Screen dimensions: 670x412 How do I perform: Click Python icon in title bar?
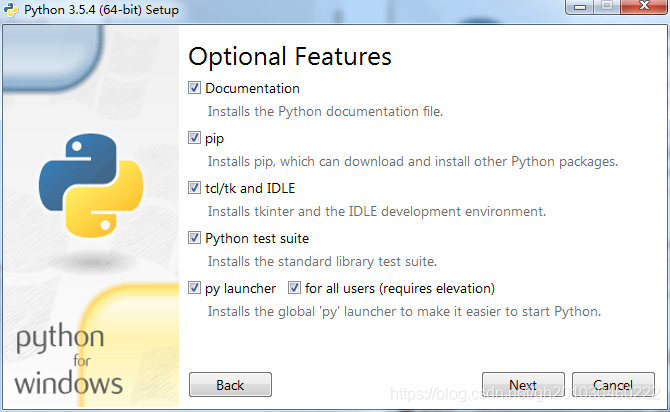pos(11,10)
